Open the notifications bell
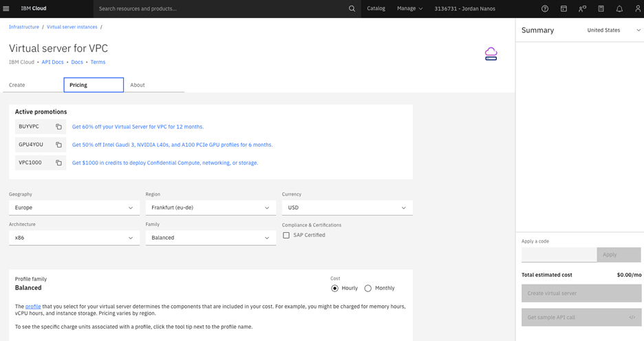This screenshot has height=341, width=644. click(x=619, y=9)
